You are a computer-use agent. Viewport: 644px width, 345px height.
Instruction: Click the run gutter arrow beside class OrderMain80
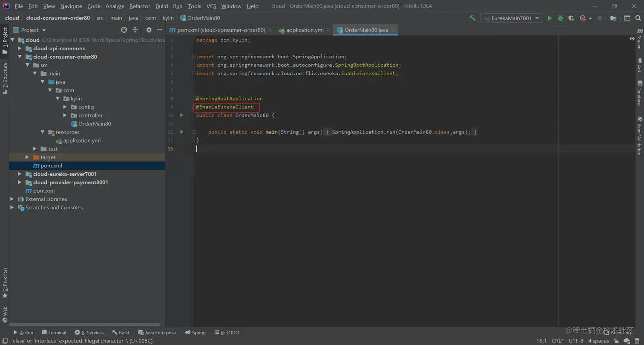coord(181,115)
